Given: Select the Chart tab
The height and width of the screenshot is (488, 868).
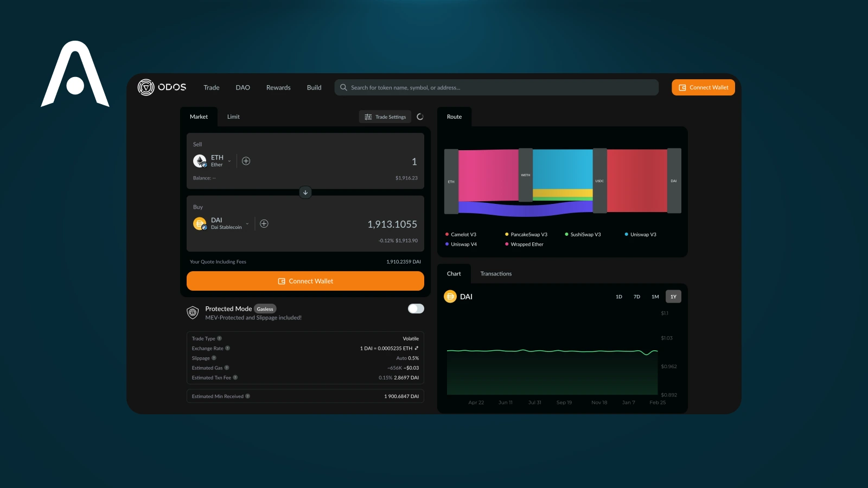Looking at the screenshot, I should click(x=454, y=274).
